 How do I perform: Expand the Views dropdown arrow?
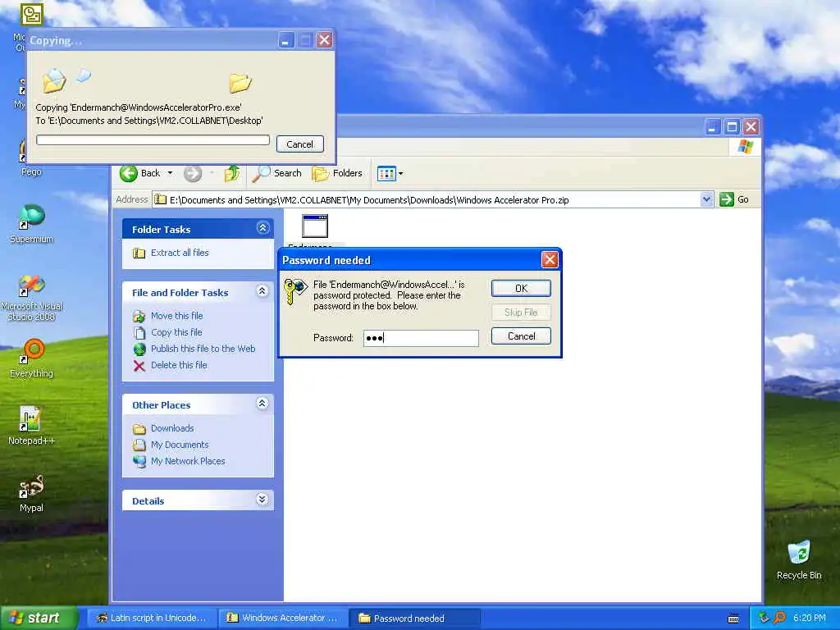pyautogui.click(x=400, y=174)
